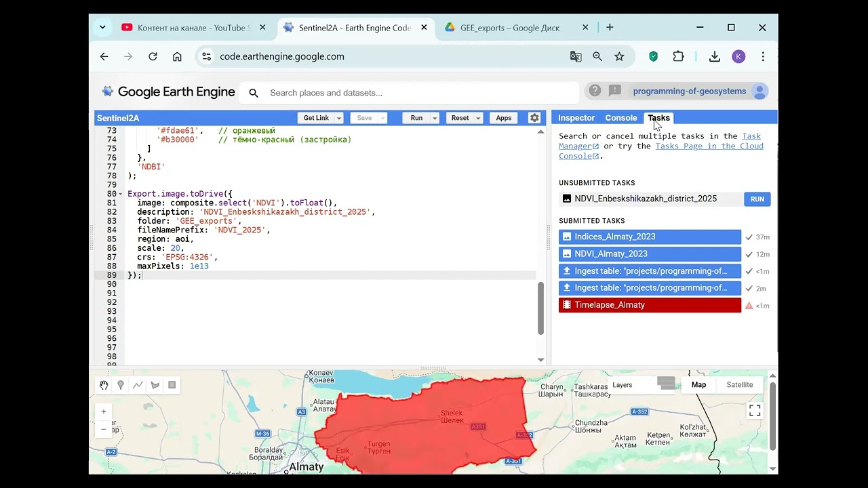
Task: Select the draw line tool
Action: tap(138, 385)
